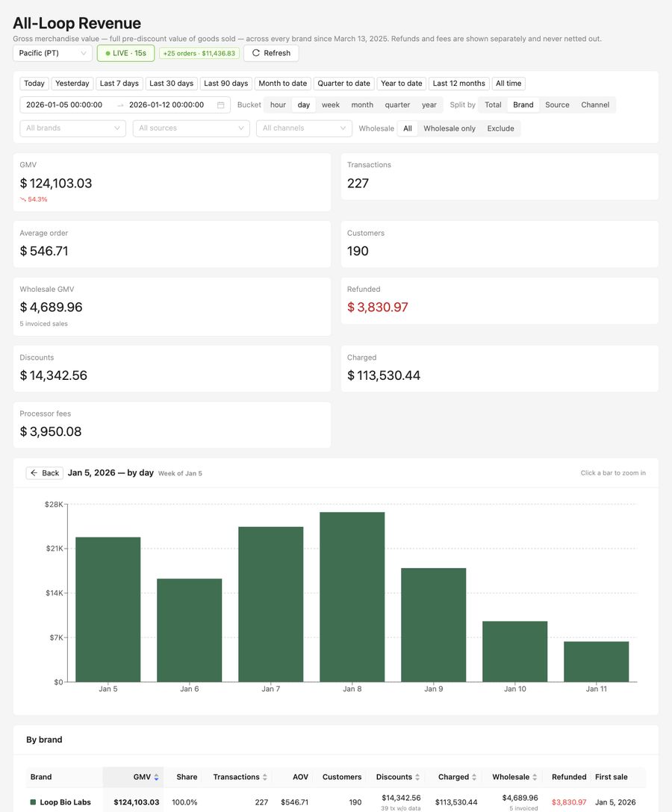The height and width of the screenshot is (812, 672).
Task: Click the Processor fees $3,950.08 value
Action: click(51, 431)
